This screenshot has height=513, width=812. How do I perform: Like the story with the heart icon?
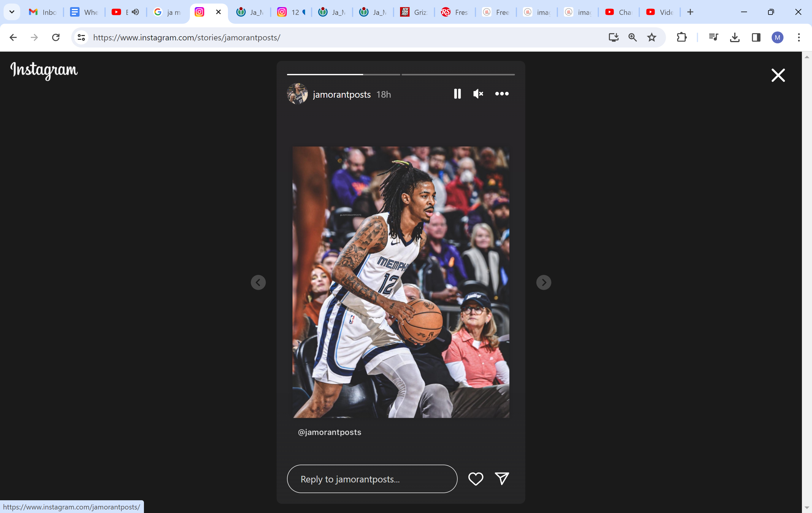tap(476, 479)
